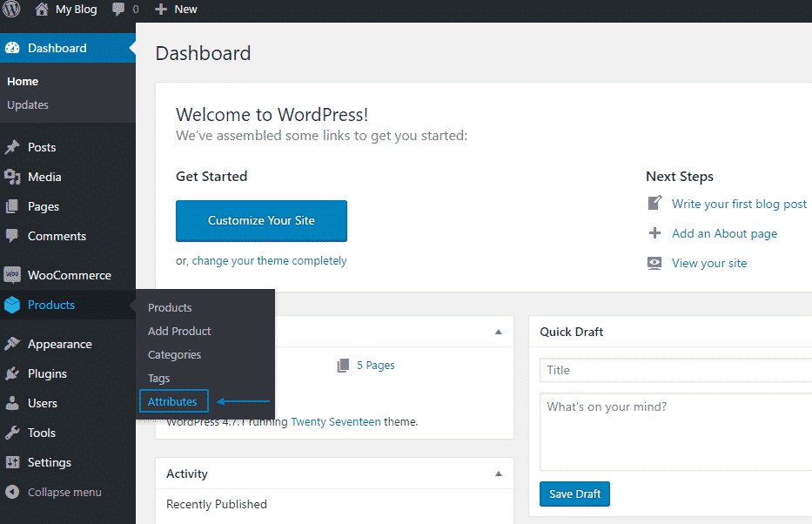
Task: Open the Write your first blog post link
Action: point(739,204)
